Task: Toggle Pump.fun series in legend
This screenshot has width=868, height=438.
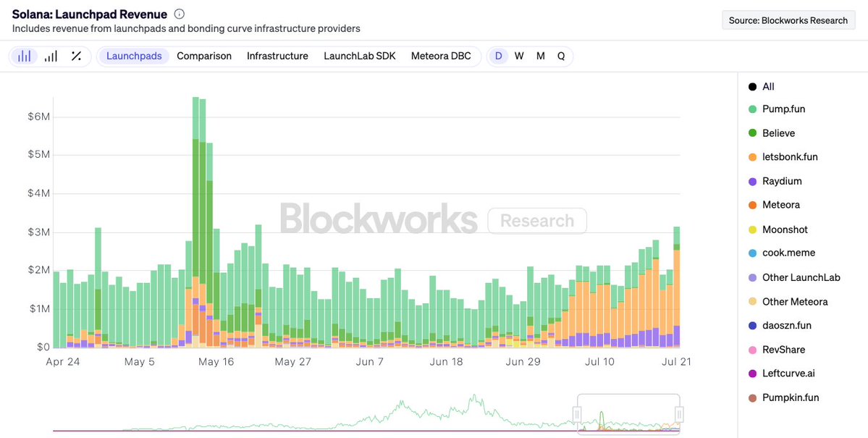Action: point(777,109)
